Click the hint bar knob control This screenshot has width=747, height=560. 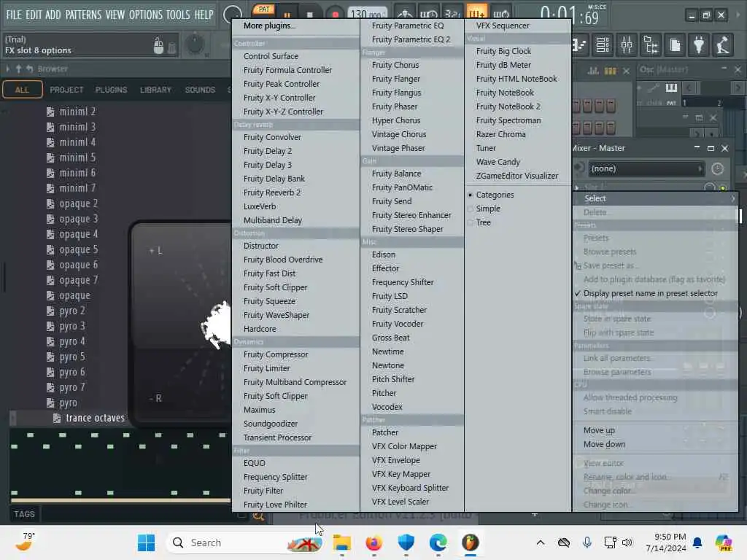(x=194, y=44)
